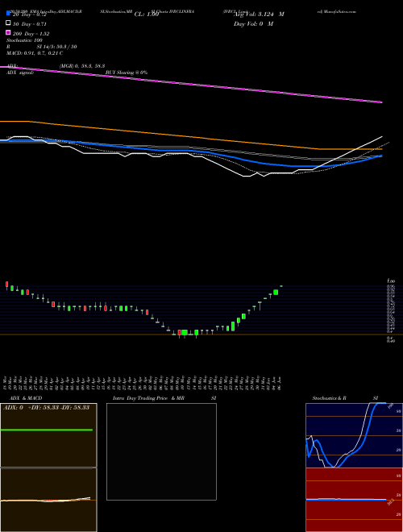
Task: Click the 'SI 14/5: 50.3 / 50' readout
Action: click(56, 47)
